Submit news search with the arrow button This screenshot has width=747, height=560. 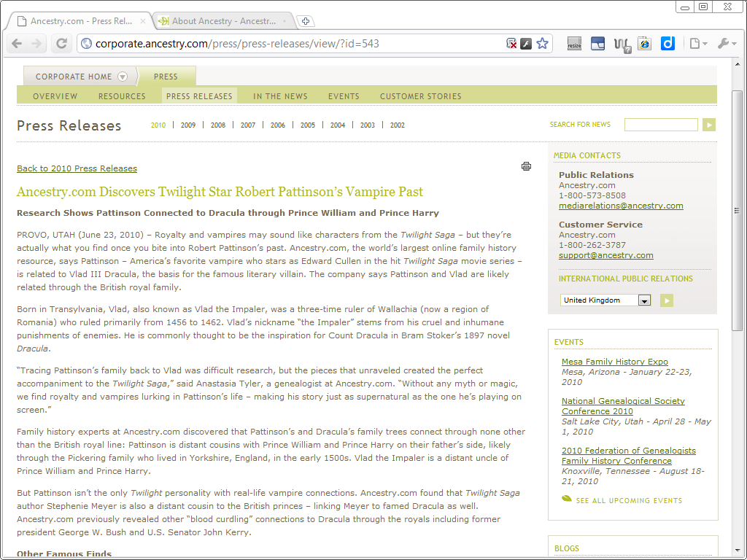(709, 125)
